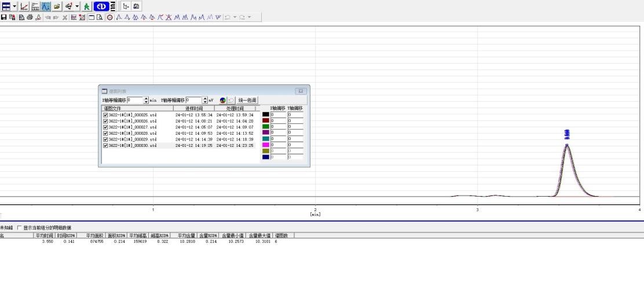Click the magenta color swatch

point(266,145)
